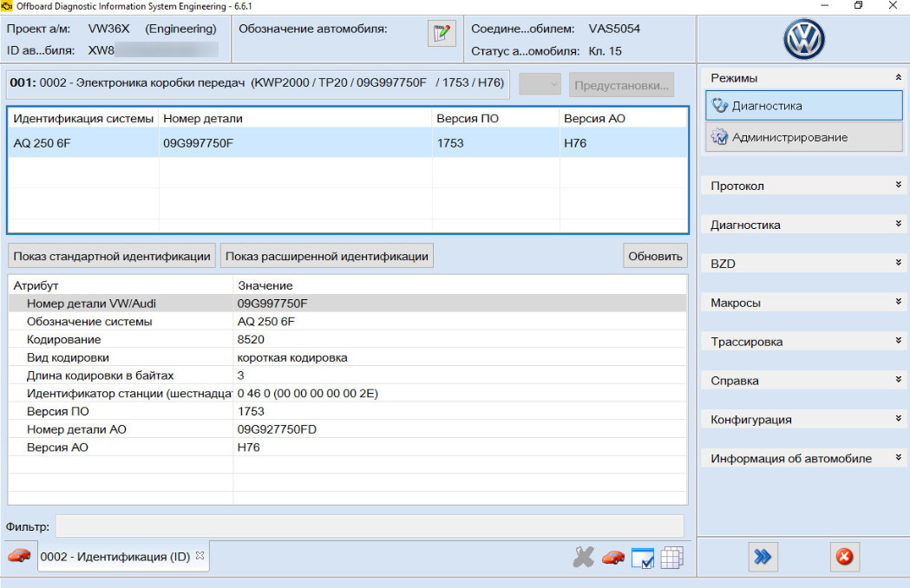Screen dimensions: 910x588
Task: Click the red car icon in bottom toolbar
Action: (x=612, y=558)
